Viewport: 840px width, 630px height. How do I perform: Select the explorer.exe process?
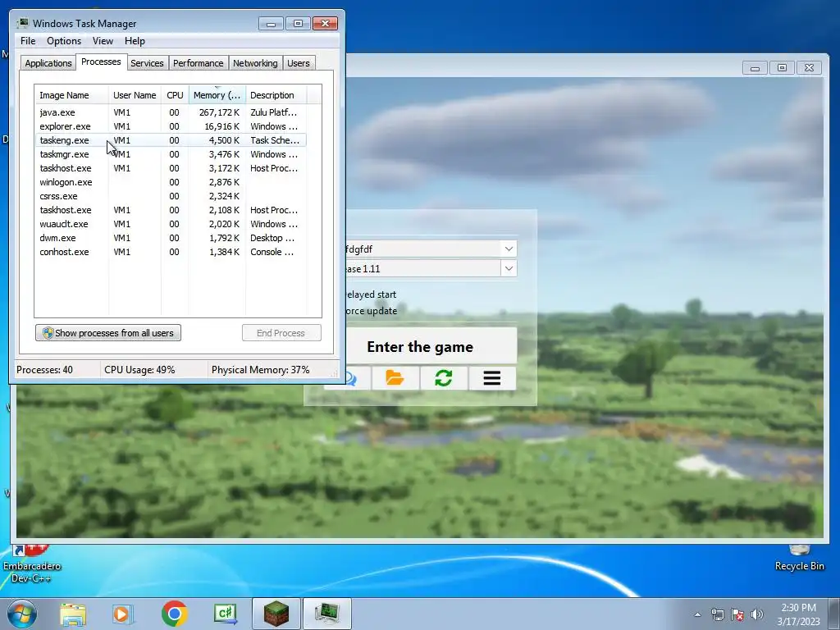(171, 126)
